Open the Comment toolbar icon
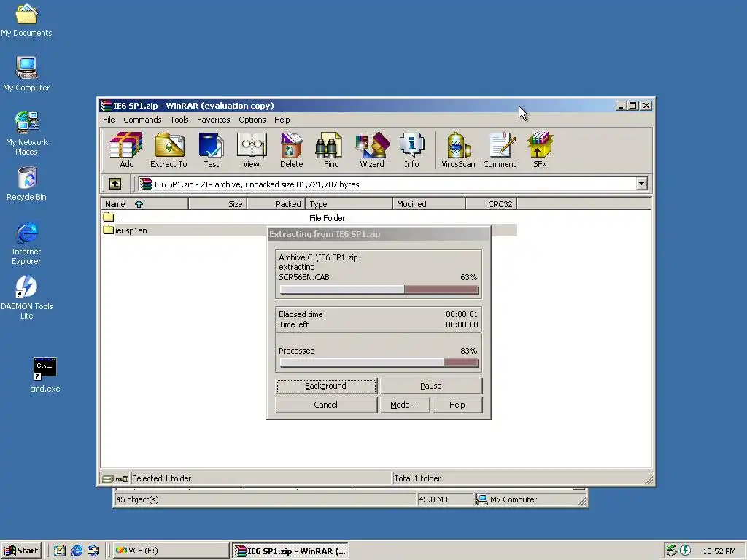The width and height of the screenshot is (747, 560). (499, 150)
